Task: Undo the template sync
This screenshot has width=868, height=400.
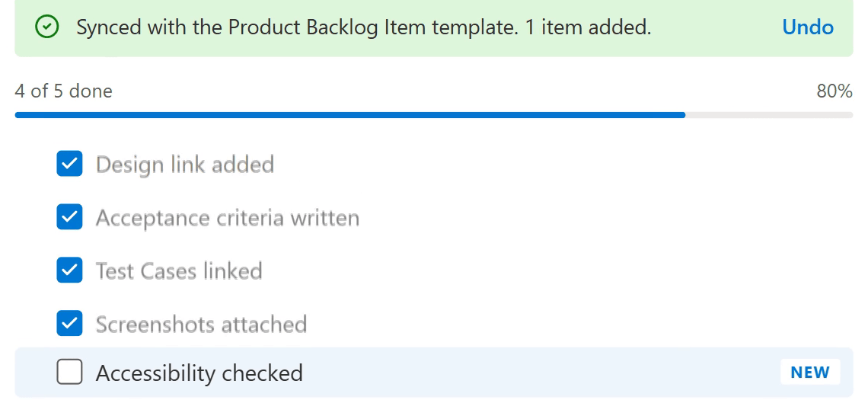Action: 808,27
